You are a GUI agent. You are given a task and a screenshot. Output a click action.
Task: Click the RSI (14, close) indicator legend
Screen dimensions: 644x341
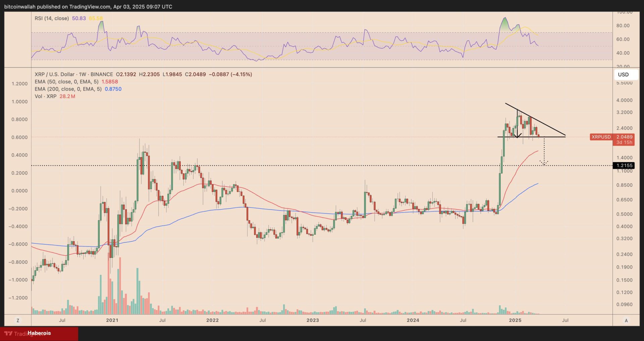pos(52,18)
